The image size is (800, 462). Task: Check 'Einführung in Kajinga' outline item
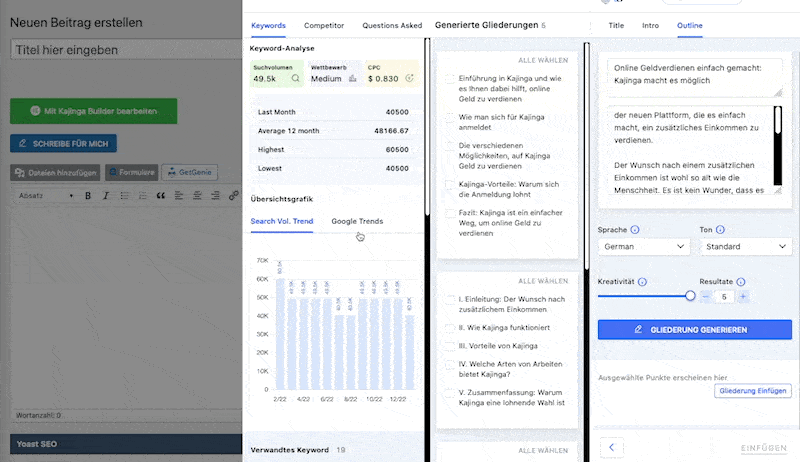tap(449, 79)
